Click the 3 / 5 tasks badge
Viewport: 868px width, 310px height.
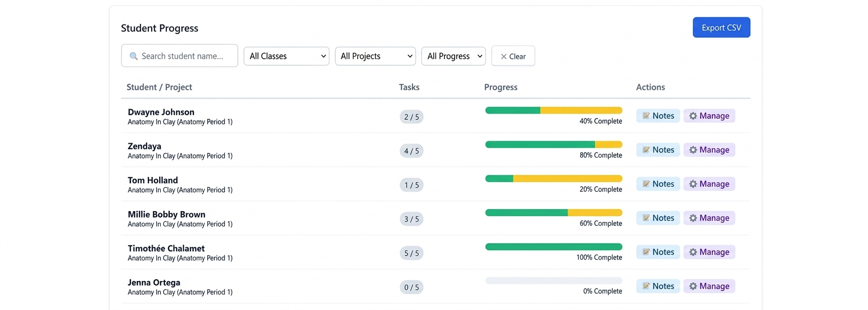pos(411,219)
